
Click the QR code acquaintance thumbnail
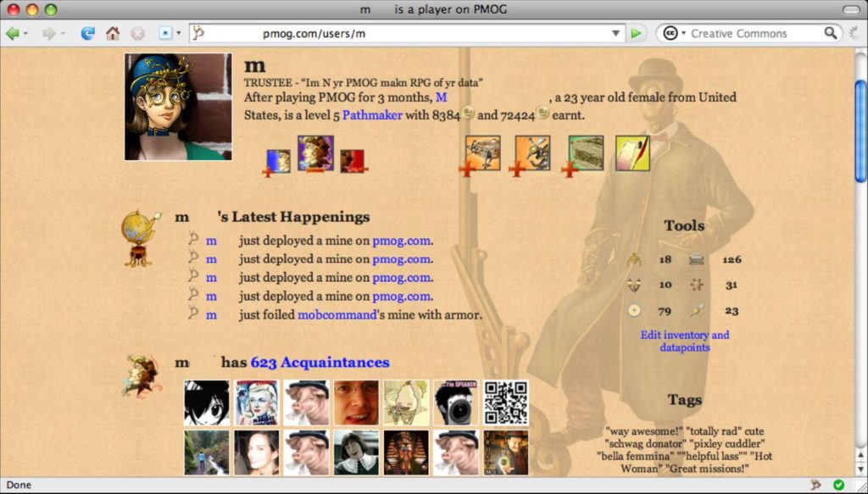(506, 402)
